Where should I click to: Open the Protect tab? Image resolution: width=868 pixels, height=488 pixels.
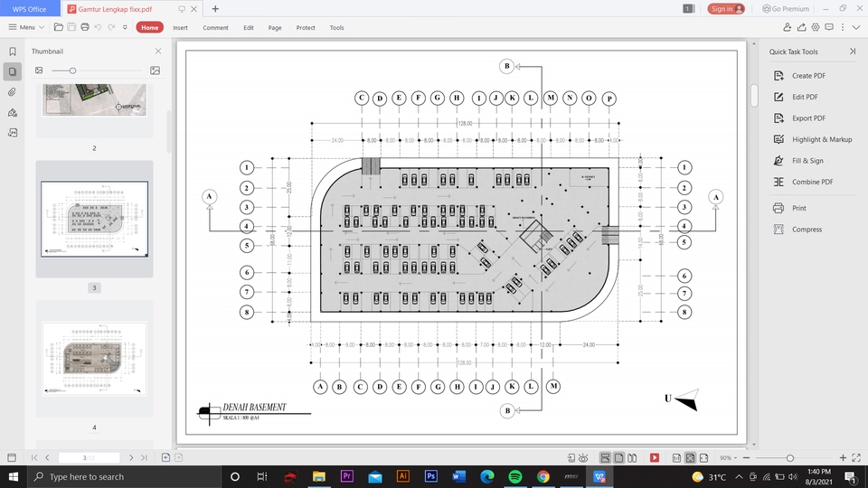point(305,28)
